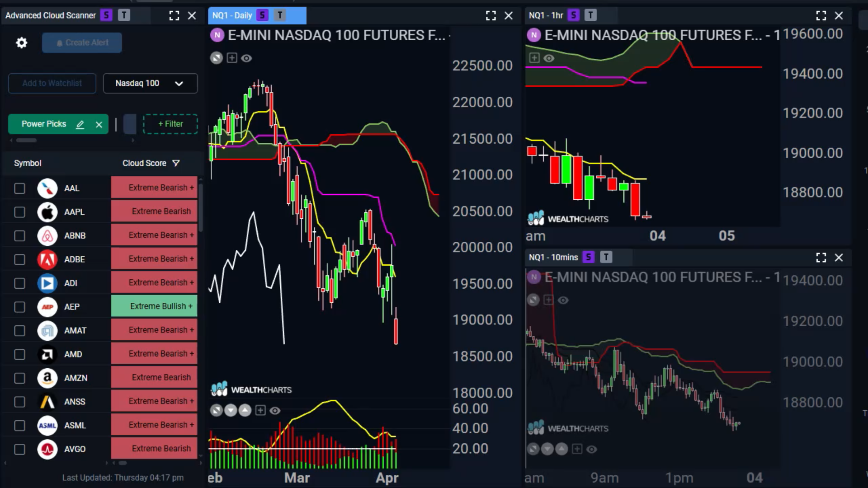Viewport: 868px width, 488px height.
Task: Check the ADBE row checkbox
Action: pyautogui.click(x=19, y=259)
